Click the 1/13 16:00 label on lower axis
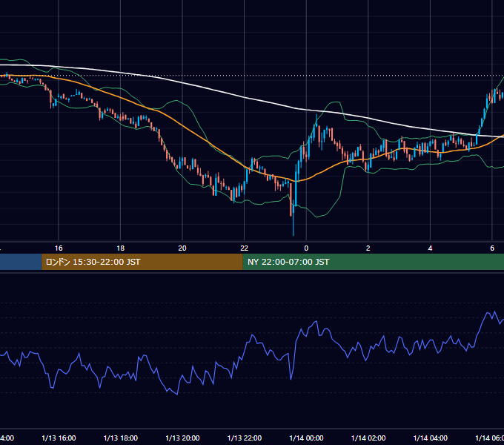Viewport: 504px width, 445px height. point(59,438)
